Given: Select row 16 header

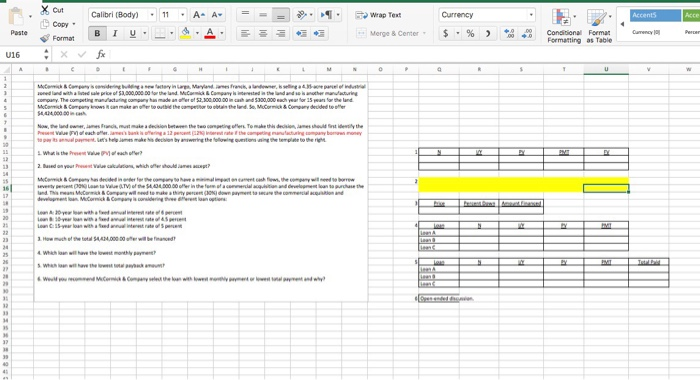Looking at the screenshot, I should 5,188.
